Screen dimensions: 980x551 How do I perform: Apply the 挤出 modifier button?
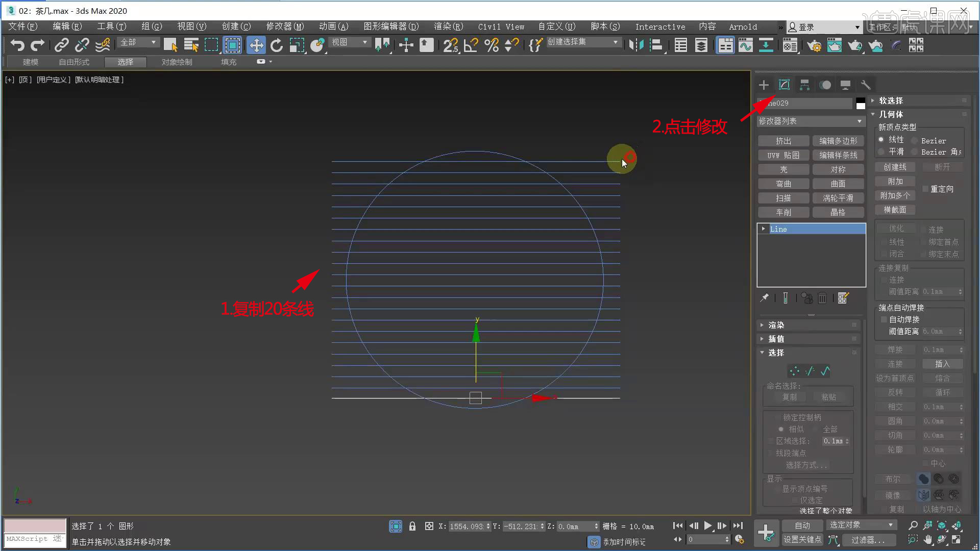click(783, 141)
